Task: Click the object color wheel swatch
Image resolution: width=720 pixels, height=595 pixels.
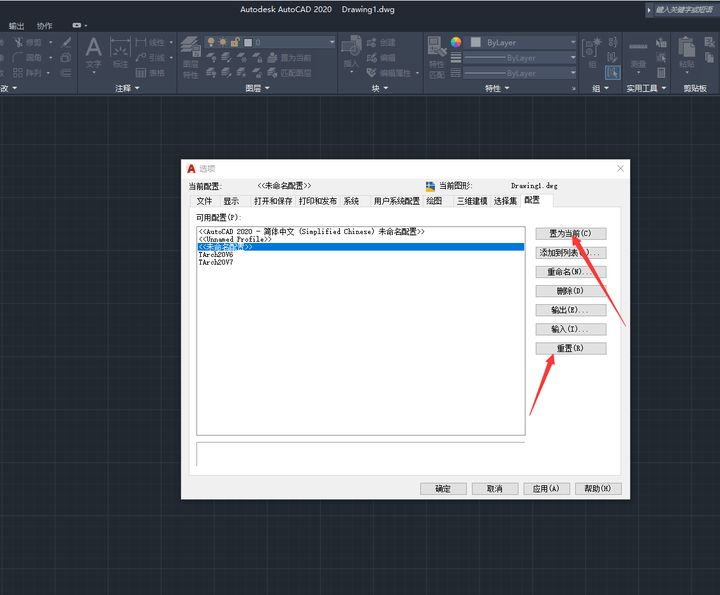Action: (456, 43)
